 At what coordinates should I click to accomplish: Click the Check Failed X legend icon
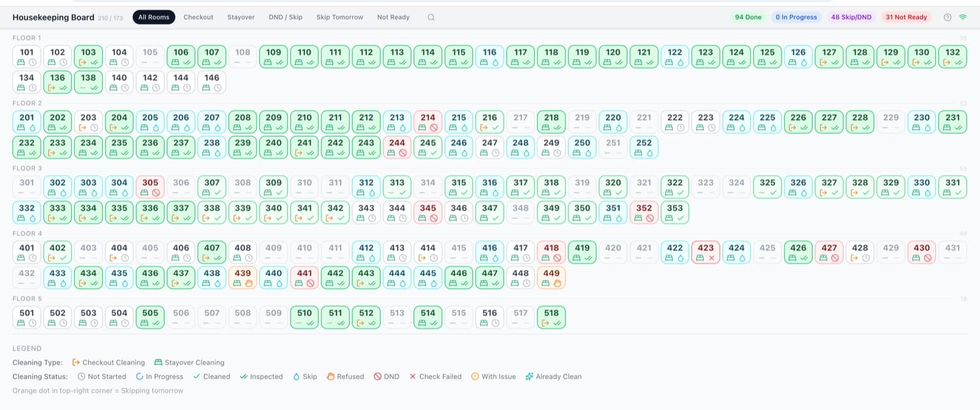413,376
